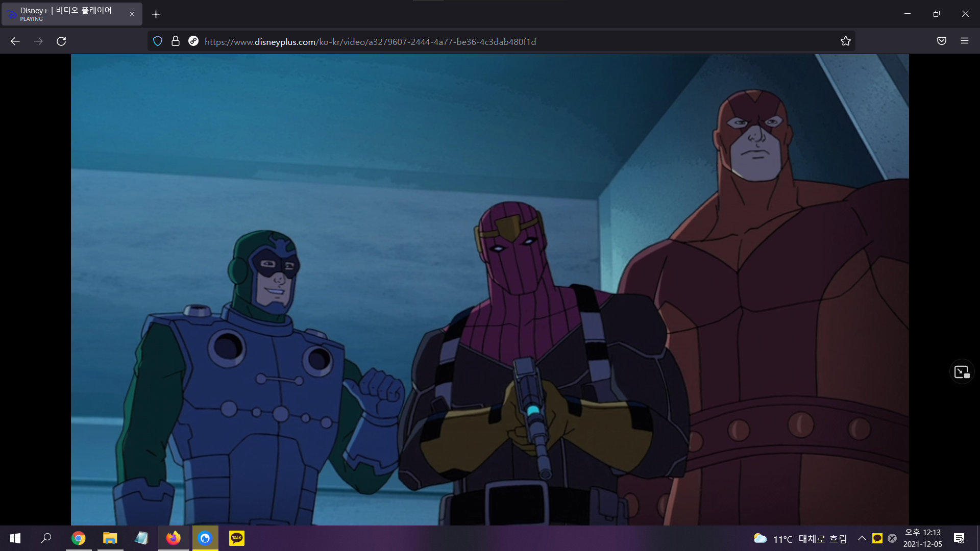980x551 pixels.
Task: Open tracking protection shield icon
Action: click(158, 41)
